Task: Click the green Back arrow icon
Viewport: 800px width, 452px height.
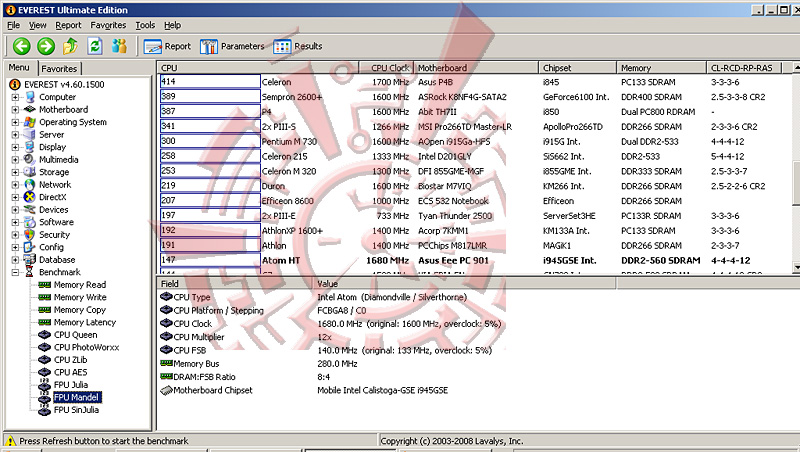Action: click(21, 46)
